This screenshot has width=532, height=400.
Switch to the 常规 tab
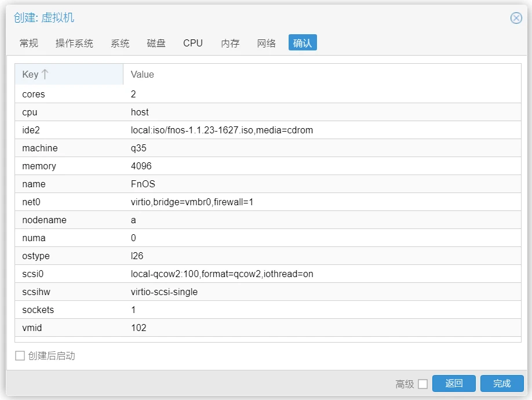[x=28, y=43]
